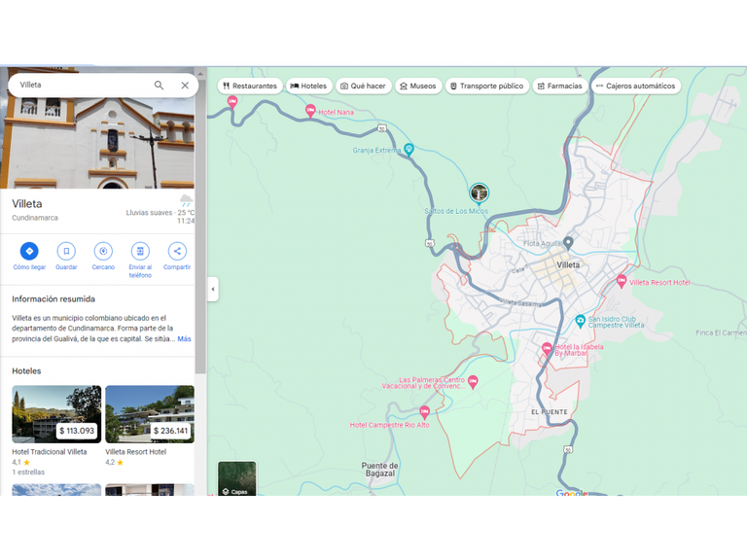Click Puente de Bagazal map label

[379, 470]
